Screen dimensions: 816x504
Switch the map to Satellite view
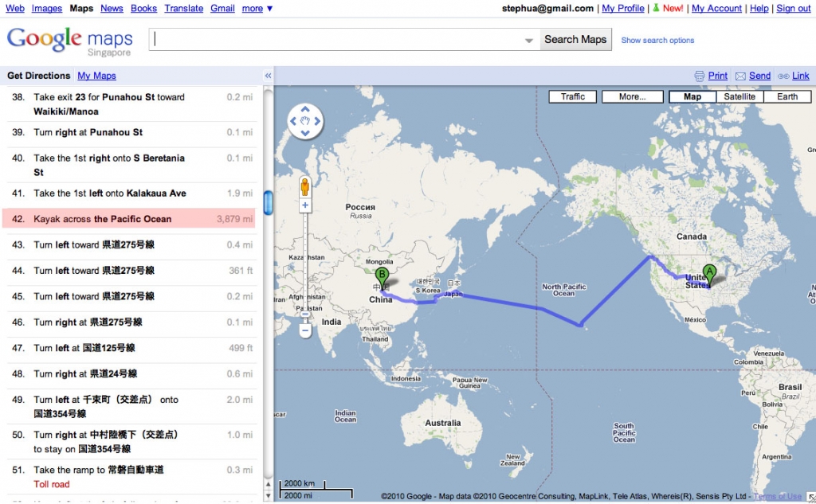coord(740,96)
